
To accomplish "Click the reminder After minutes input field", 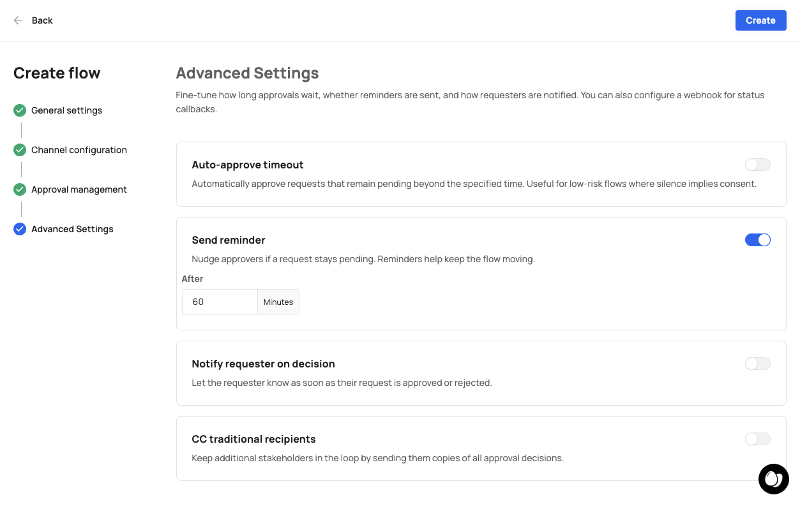I will (x=220, y=302).
